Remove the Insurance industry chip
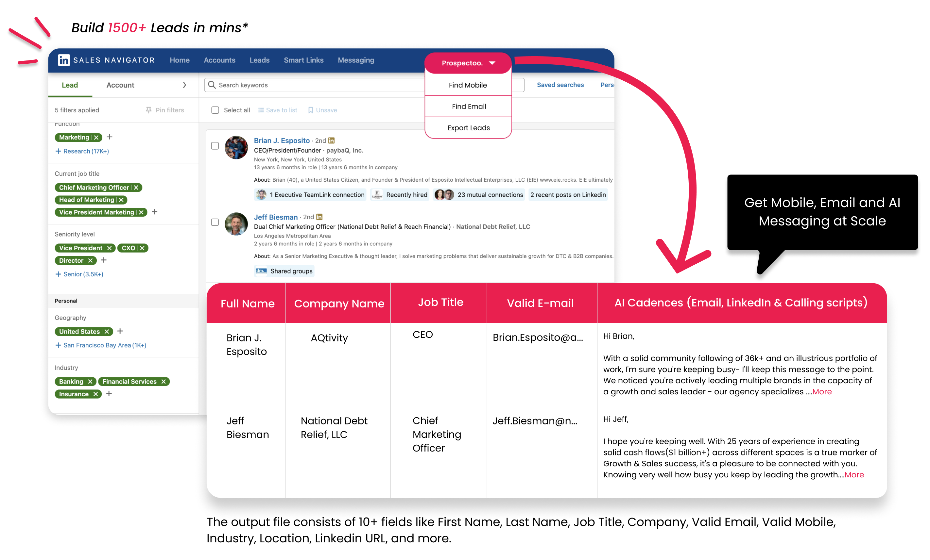 (x=96, y=394)
